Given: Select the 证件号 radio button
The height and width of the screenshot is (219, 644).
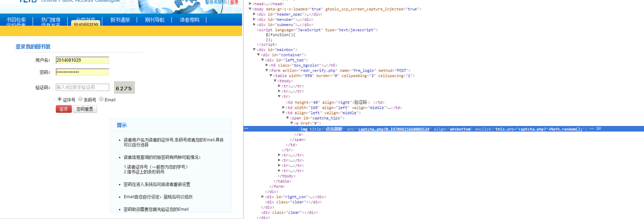Looking at the screenshot, I should [60, 99].
